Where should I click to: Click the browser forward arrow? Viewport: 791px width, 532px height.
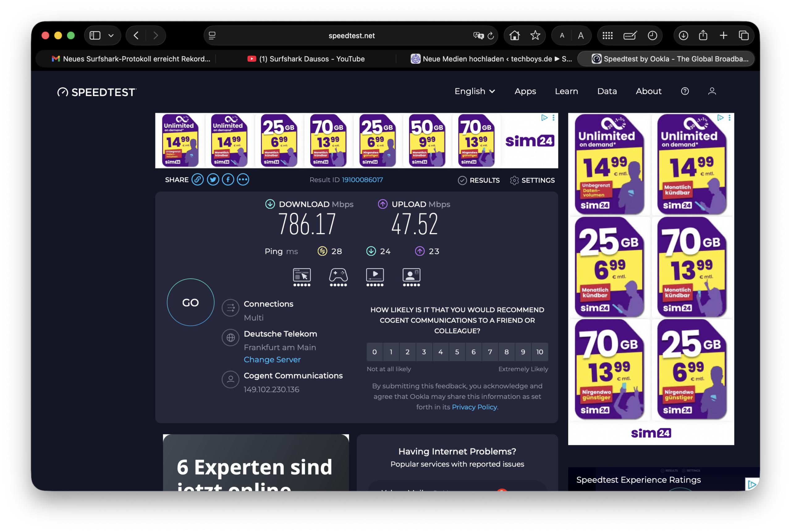pos(156,35)
